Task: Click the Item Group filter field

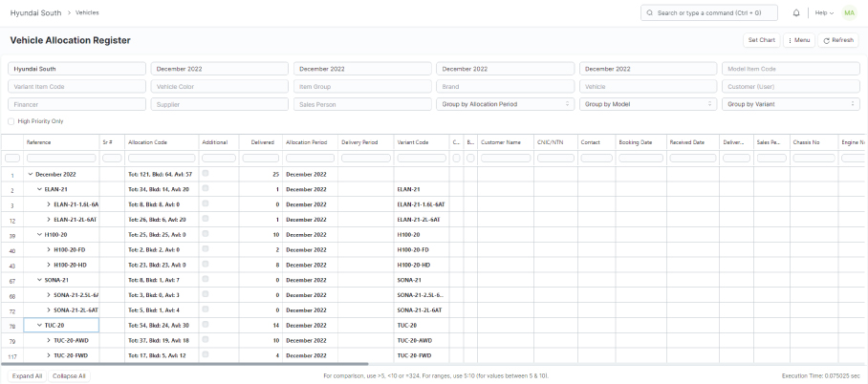Action: point(362,86)
